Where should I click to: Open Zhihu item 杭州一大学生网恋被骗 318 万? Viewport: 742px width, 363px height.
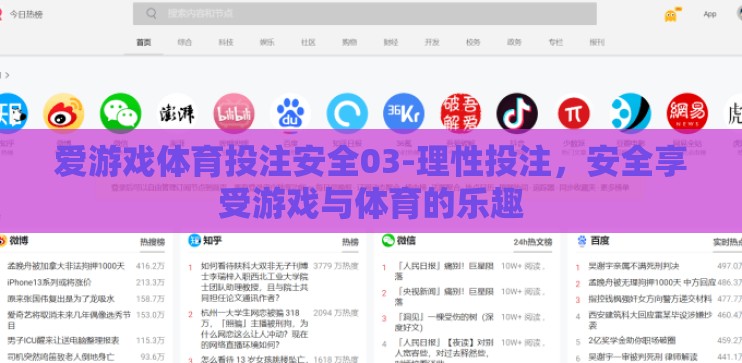255,328
